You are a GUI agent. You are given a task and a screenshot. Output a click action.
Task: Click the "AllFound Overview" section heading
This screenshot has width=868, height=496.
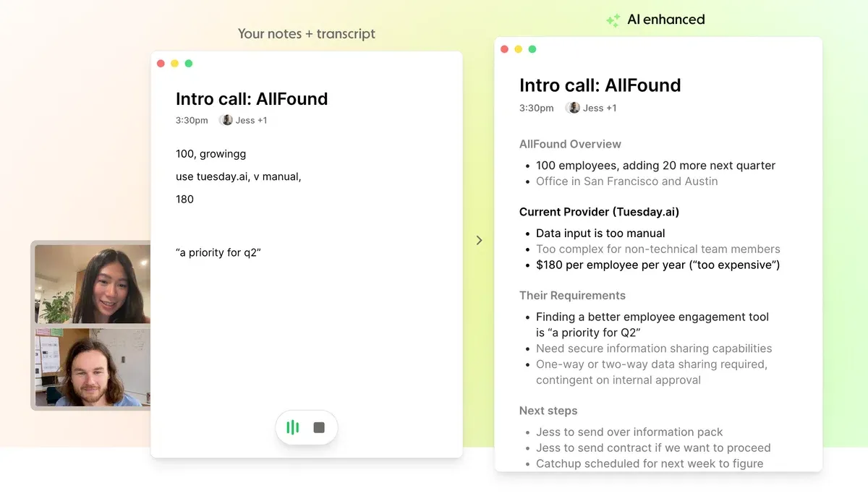click(x=570, y=144)
